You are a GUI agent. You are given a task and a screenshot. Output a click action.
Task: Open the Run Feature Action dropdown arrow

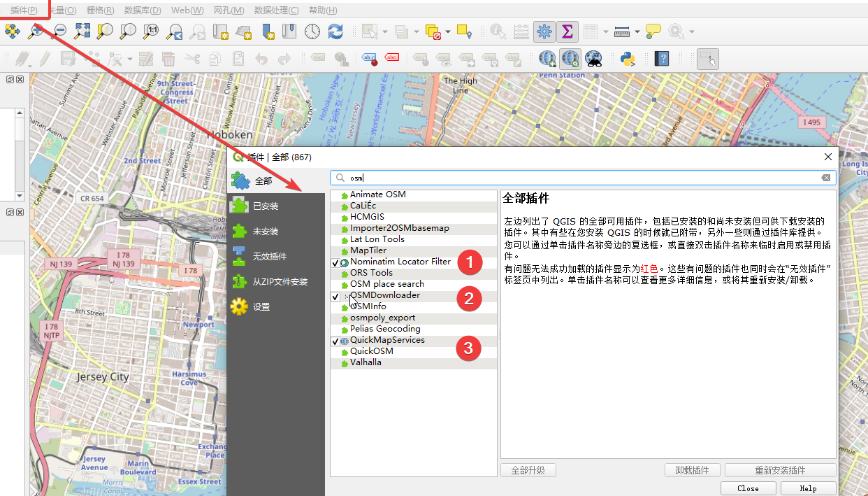691,31
